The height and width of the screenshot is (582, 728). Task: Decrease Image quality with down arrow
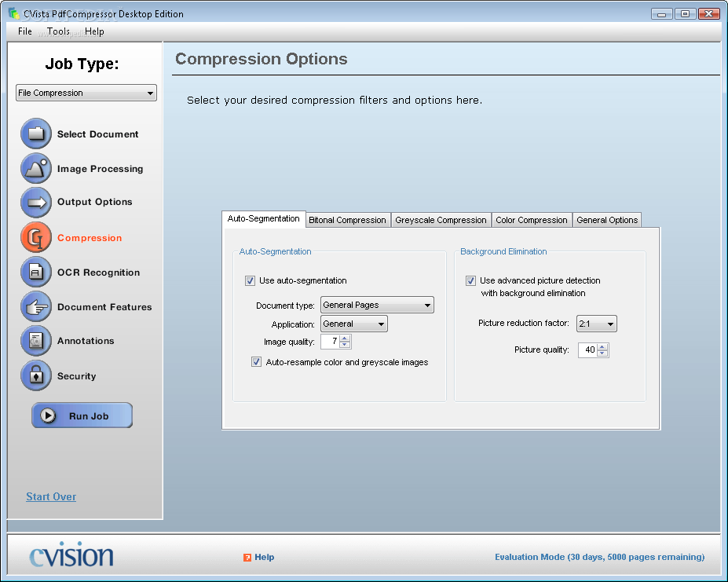[x=345, y=345]
